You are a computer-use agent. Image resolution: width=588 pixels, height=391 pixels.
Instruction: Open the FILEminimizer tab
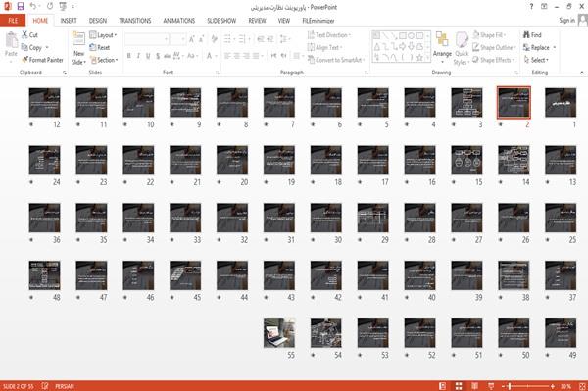point(318,21)
